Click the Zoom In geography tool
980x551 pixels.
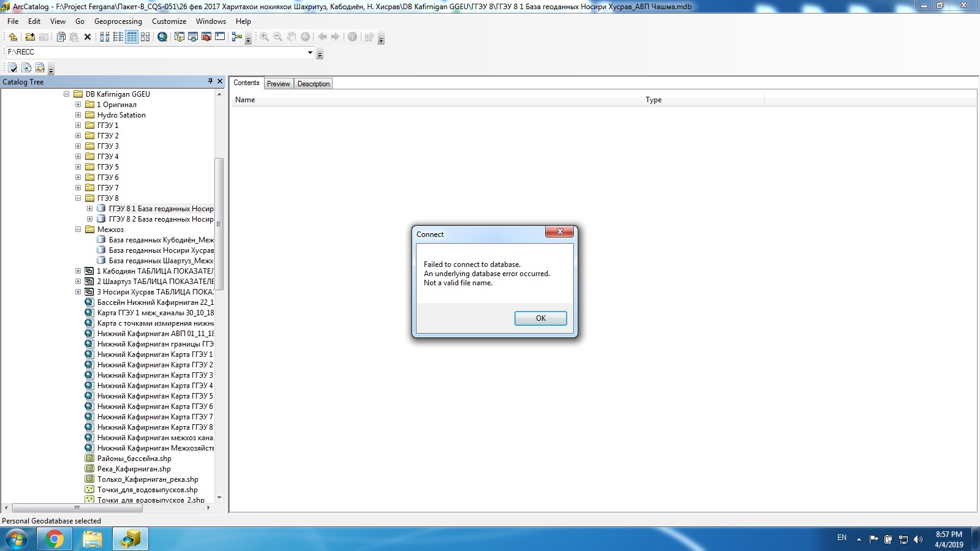pos(265,37)
